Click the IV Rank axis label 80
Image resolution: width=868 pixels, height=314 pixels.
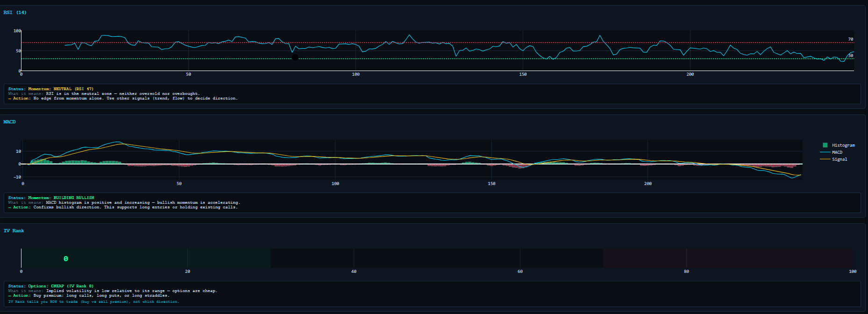click(686, 271)
